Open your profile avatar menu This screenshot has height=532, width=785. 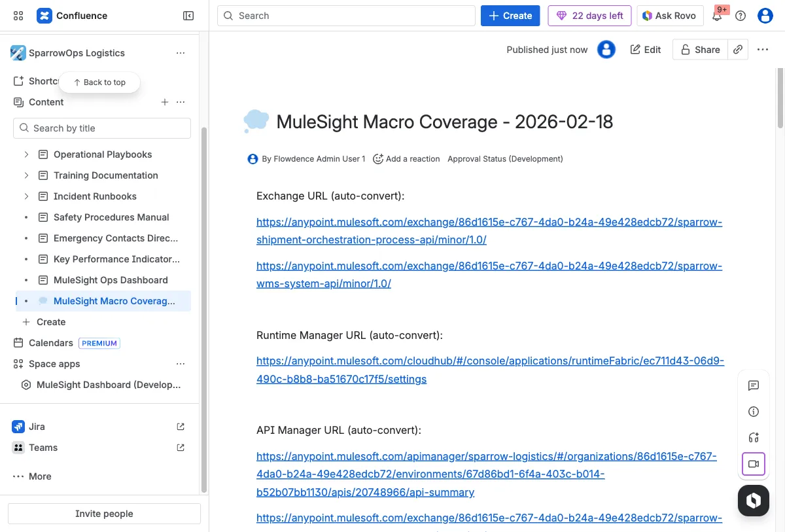[765, 16]
